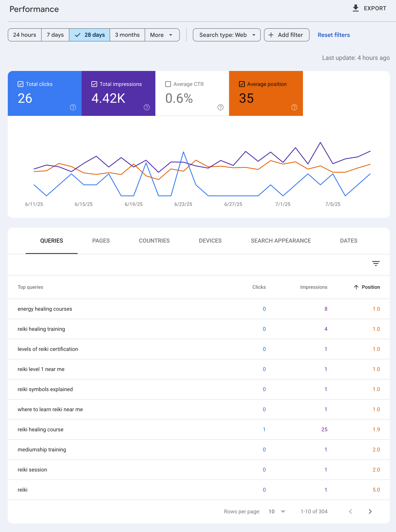Click query 'energy healing courses'
The height and width of the screenshot is (532, 396).
[45, 309]
